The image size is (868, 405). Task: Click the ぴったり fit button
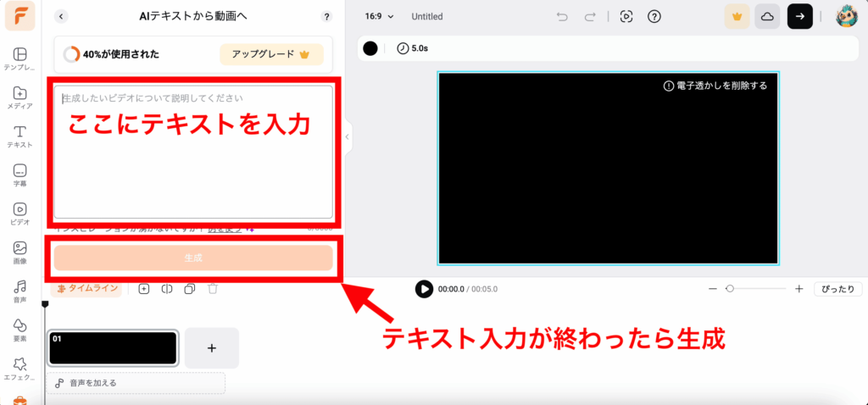click(838, 289)
